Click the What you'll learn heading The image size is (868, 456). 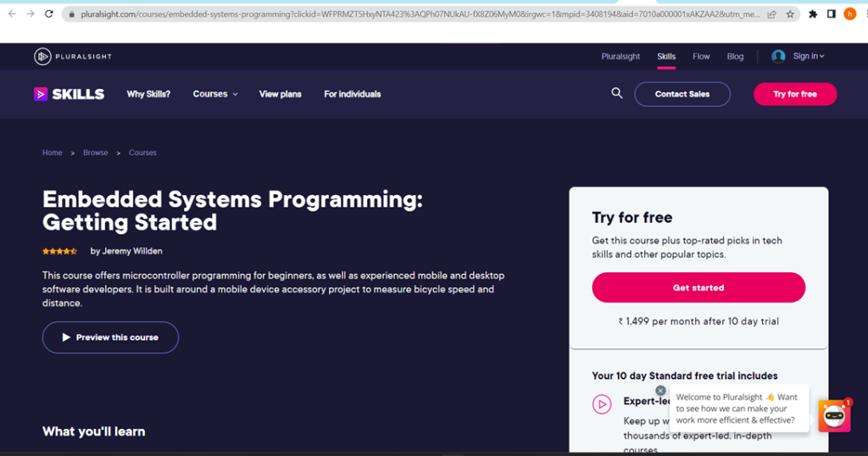pos(93,431)
